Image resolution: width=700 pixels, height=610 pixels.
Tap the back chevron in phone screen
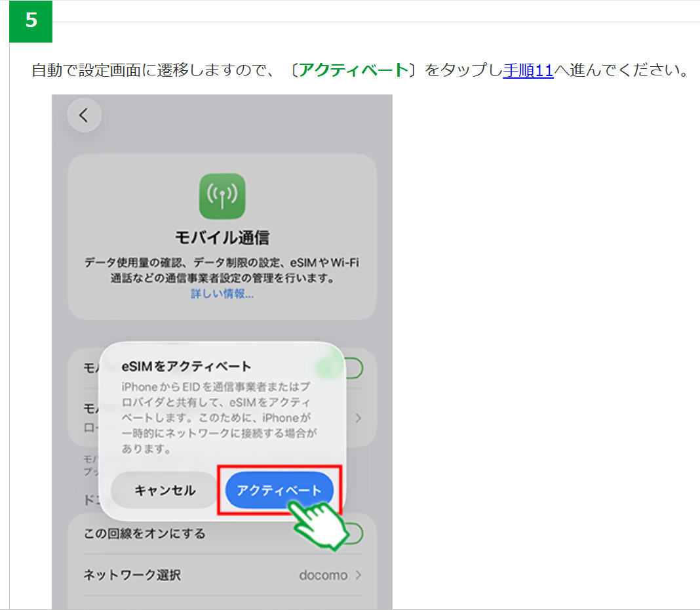click(x=84, y=115)
